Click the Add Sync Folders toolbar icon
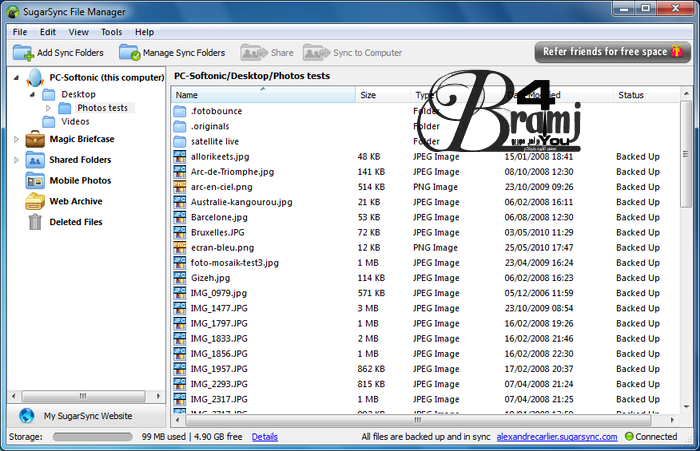This screenshot has width=700, height=451. click(23, 53)
